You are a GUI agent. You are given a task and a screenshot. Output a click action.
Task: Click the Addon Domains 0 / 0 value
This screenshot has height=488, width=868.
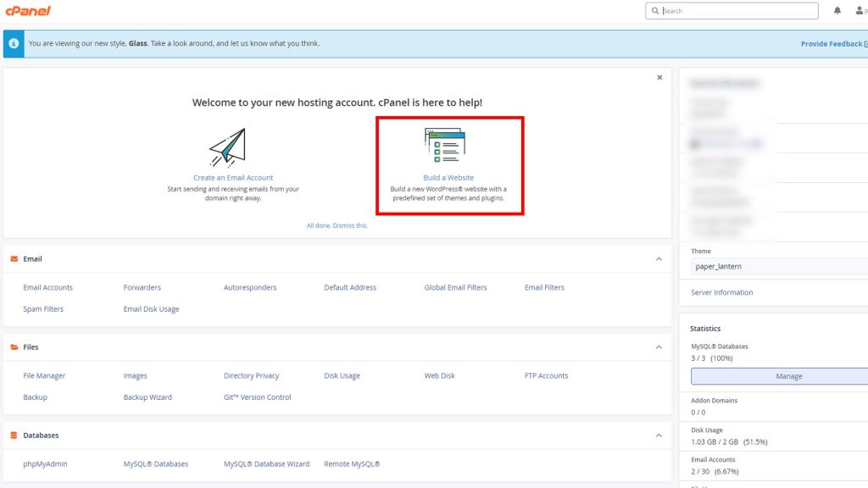698,413
